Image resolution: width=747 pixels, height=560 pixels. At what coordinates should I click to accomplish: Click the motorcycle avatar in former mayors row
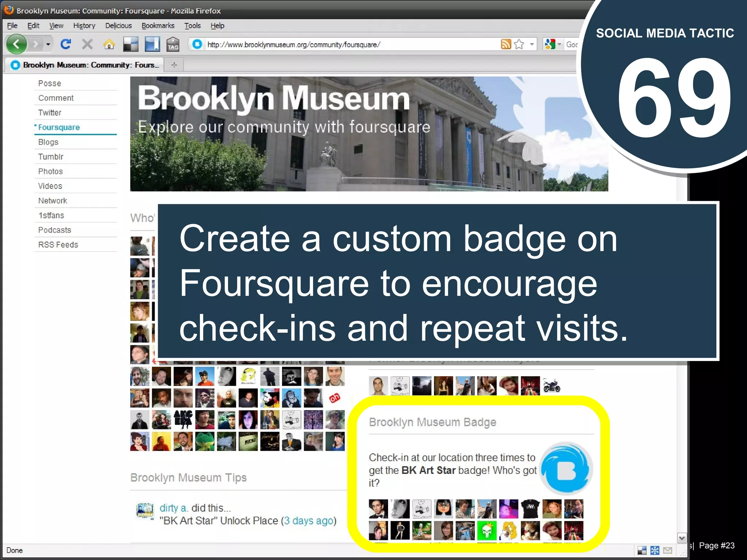pos(552,386)
